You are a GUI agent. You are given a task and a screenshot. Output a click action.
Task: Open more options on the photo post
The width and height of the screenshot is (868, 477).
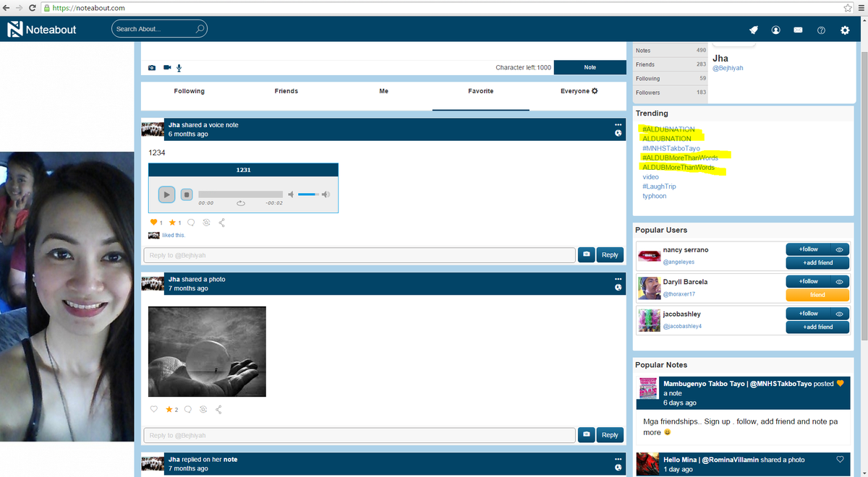tap(618, 278)
